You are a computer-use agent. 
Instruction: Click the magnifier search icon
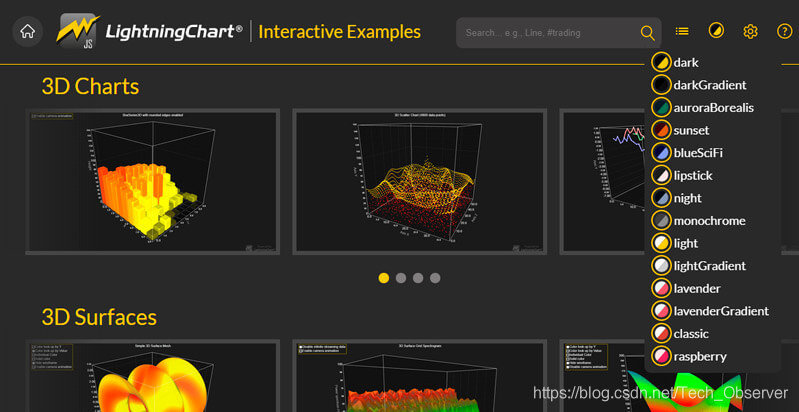647,33
